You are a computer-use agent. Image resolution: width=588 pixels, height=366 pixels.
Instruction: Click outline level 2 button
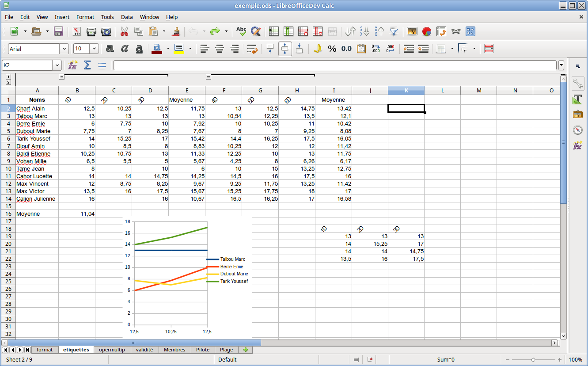[8, 82]
